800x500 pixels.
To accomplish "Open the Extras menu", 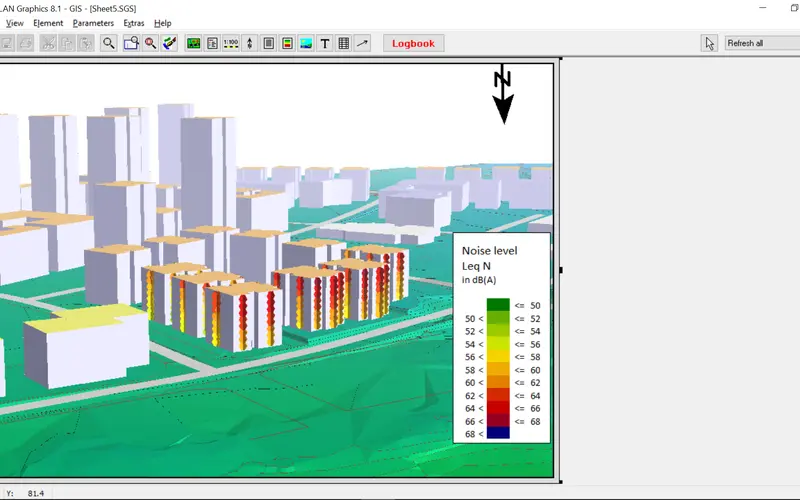I will [x=133, y=23].
